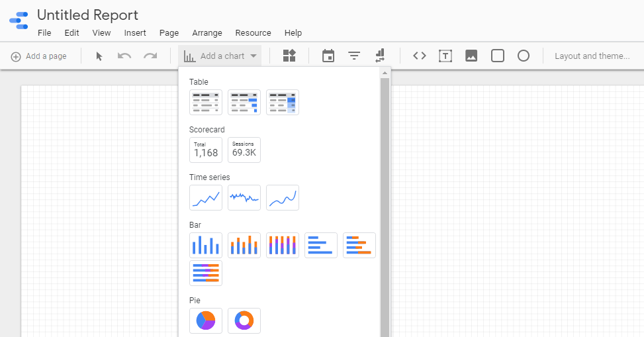
Task: Open the Edit menu
Action: (71, 33)
